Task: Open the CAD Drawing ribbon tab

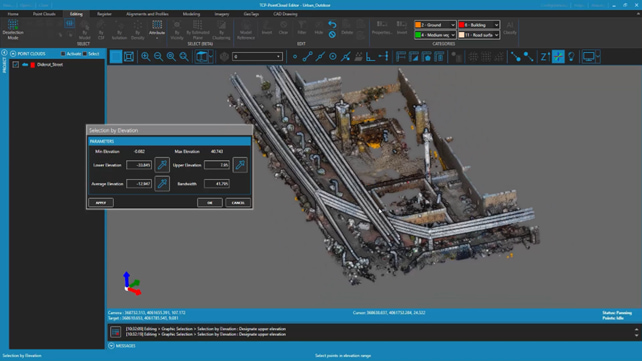Action: click(x=285, y=14)
